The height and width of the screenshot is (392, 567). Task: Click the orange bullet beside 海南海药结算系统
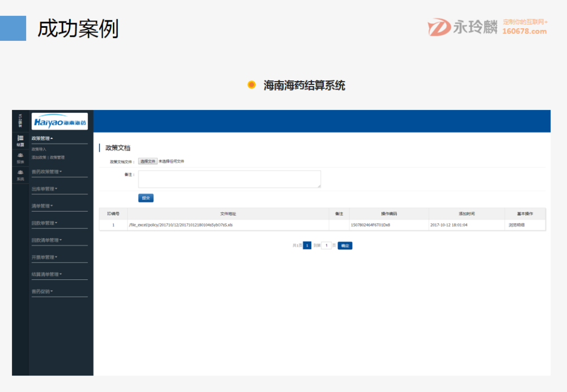coord(252,86)
